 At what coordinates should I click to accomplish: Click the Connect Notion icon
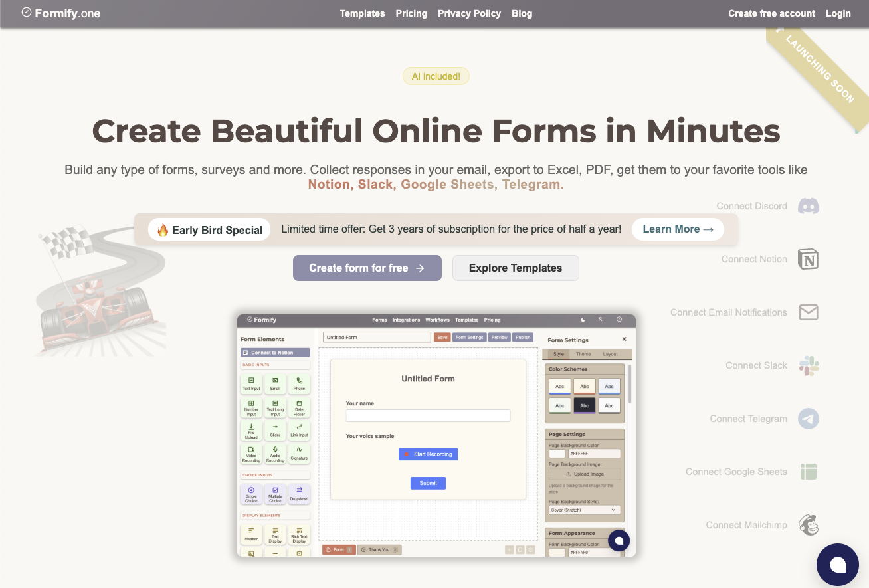point(808,259)
